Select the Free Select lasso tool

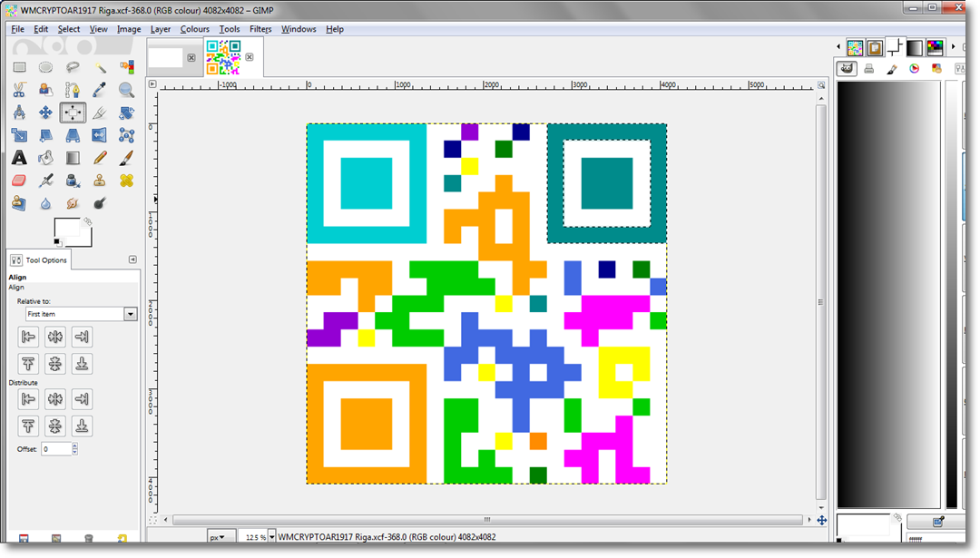coord(73,67)
